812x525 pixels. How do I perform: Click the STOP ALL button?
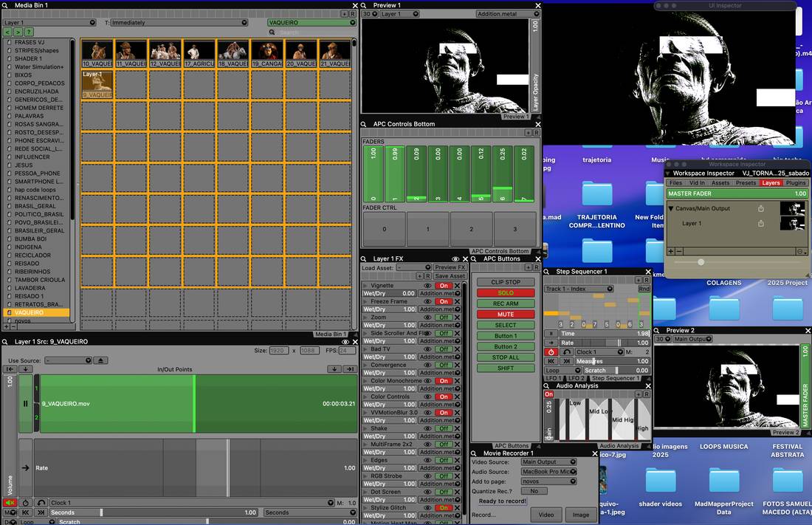click(506, 357)
